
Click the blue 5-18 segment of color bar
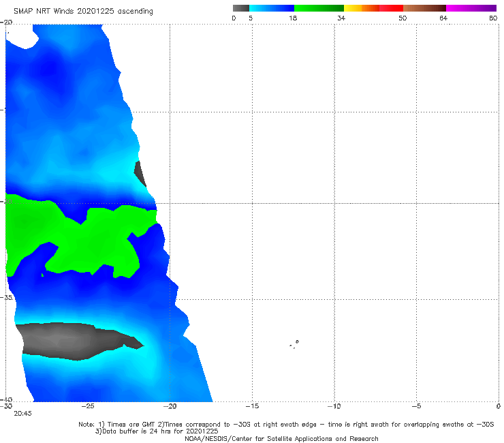272,8
